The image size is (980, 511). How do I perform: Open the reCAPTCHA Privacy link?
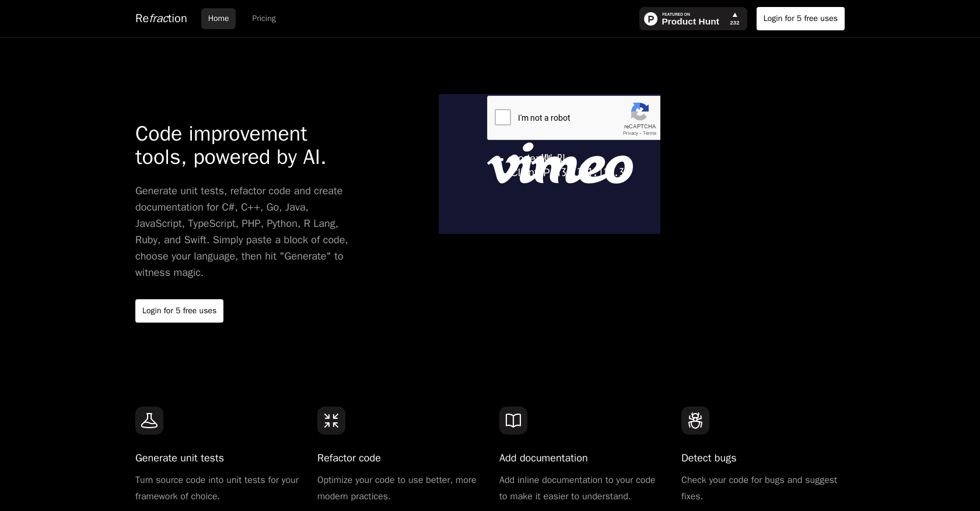point(630,134)
